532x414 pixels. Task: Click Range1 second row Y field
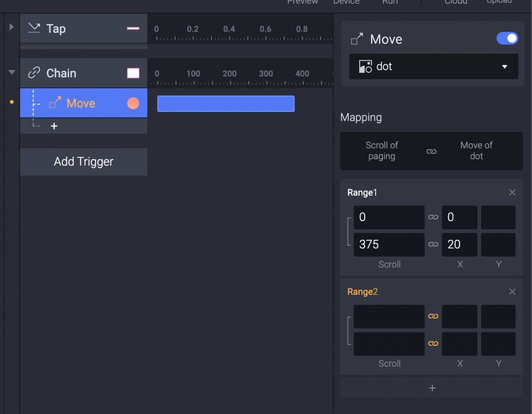498,244
